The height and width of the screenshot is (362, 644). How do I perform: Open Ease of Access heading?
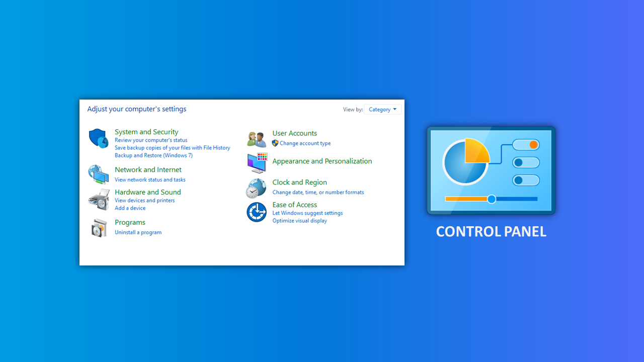tap(295, 205)
